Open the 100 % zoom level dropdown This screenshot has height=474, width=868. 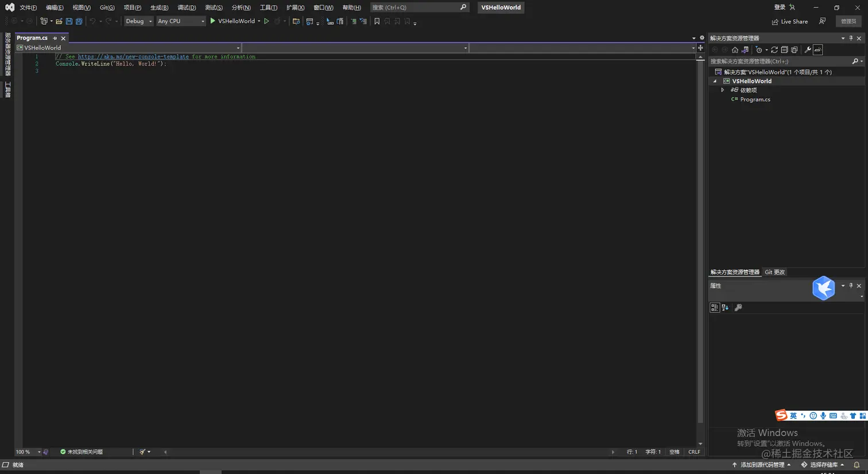(x=28, y=452)
